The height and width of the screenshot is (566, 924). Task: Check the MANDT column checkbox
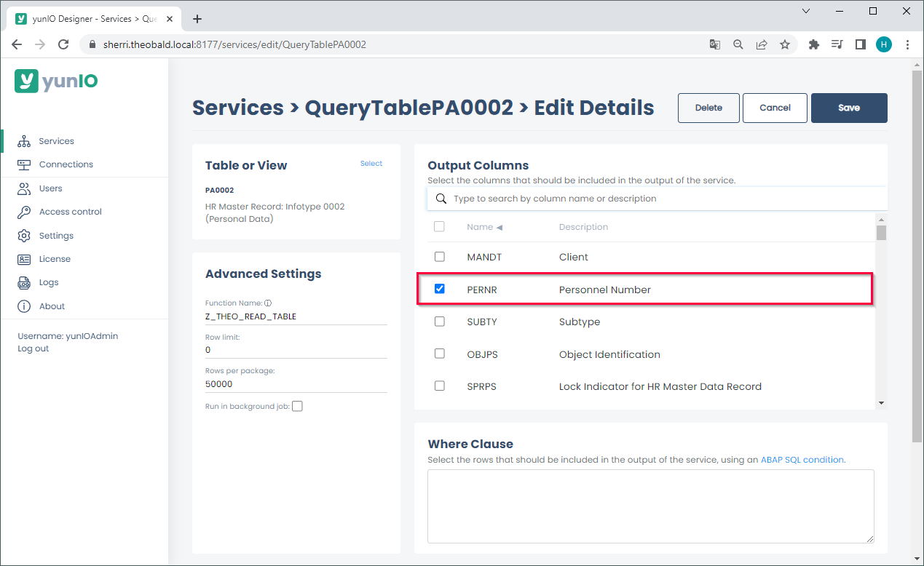coord(440,257)
